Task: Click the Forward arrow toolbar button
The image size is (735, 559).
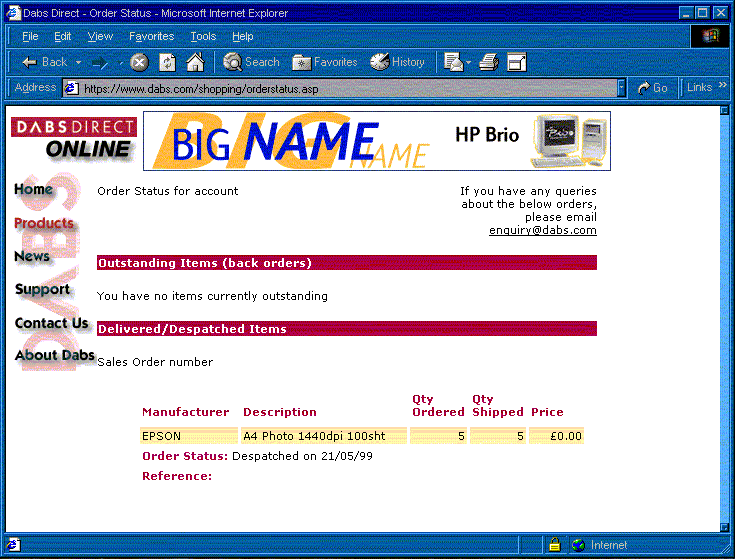Action: [100, 63]
